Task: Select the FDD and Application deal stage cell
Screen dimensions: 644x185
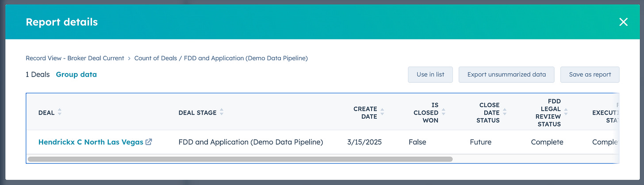Action: pyautogui.click(x=251, y=142)
